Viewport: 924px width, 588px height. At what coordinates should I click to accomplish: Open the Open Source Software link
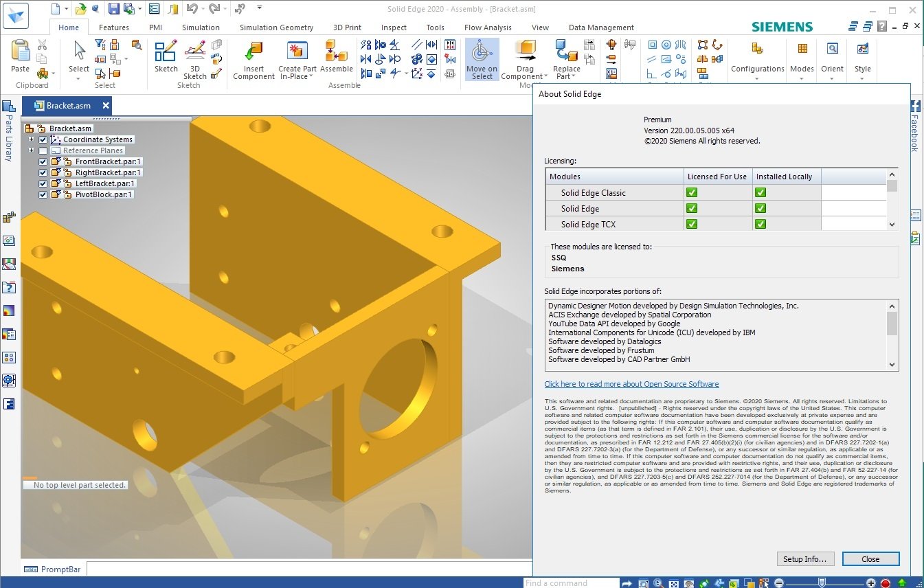tap(631, 384)
